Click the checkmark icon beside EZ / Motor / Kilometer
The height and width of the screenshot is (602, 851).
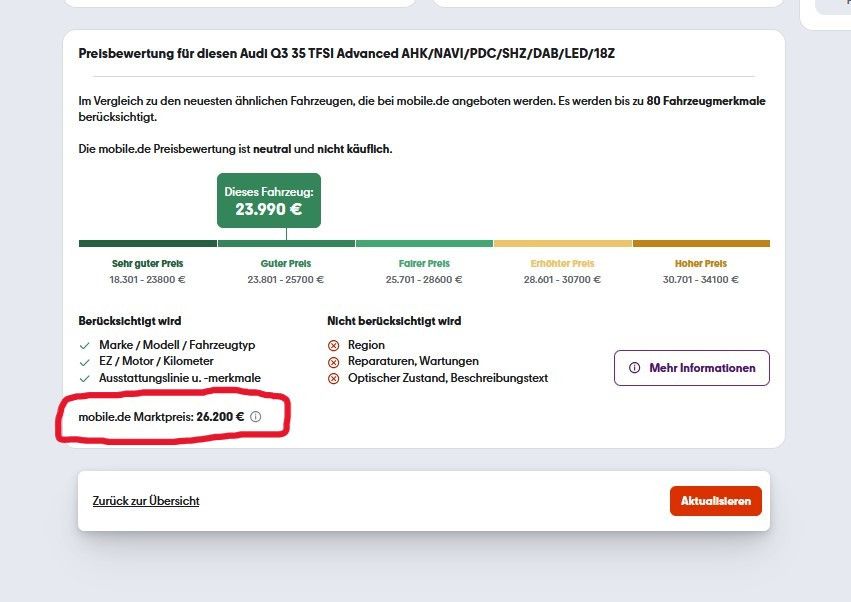click(84, 361)
